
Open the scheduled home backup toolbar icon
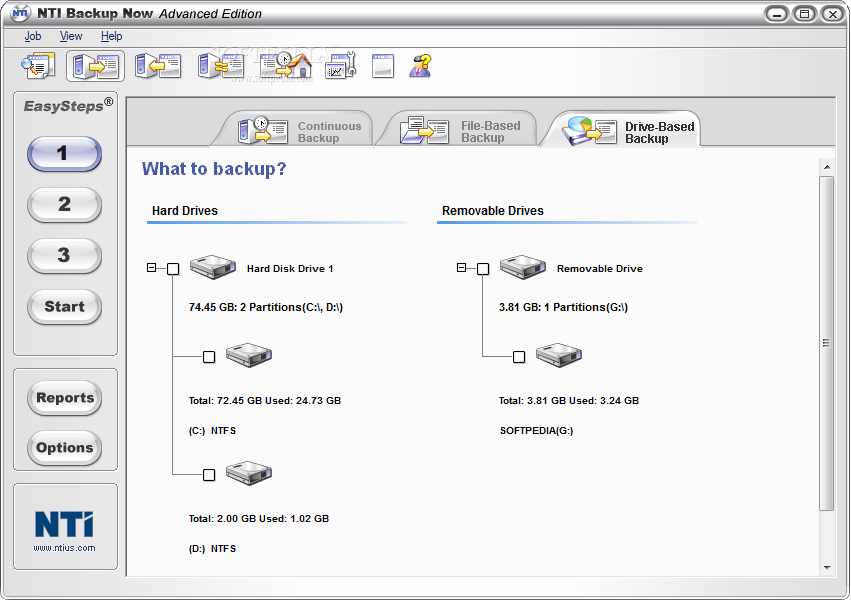click(x=286, y=66)
